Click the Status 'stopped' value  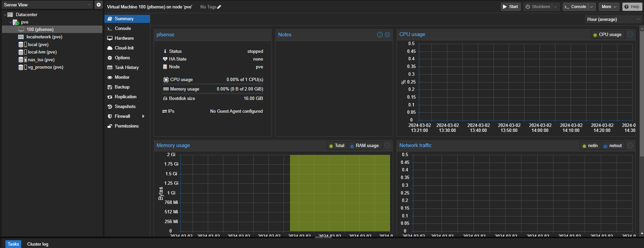(255, 51)
